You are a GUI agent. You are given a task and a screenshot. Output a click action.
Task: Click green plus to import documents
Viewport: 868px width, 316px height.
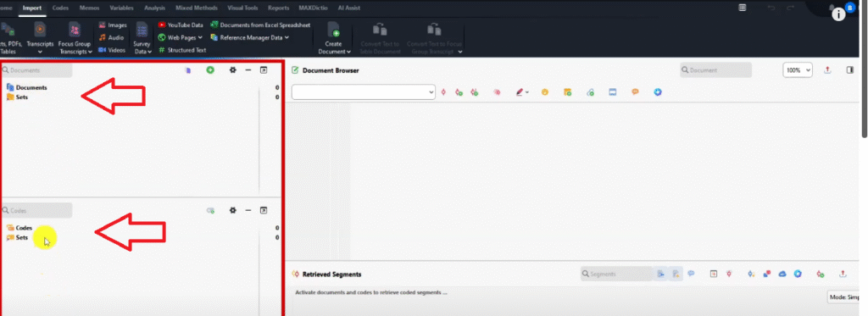point(210,70)
